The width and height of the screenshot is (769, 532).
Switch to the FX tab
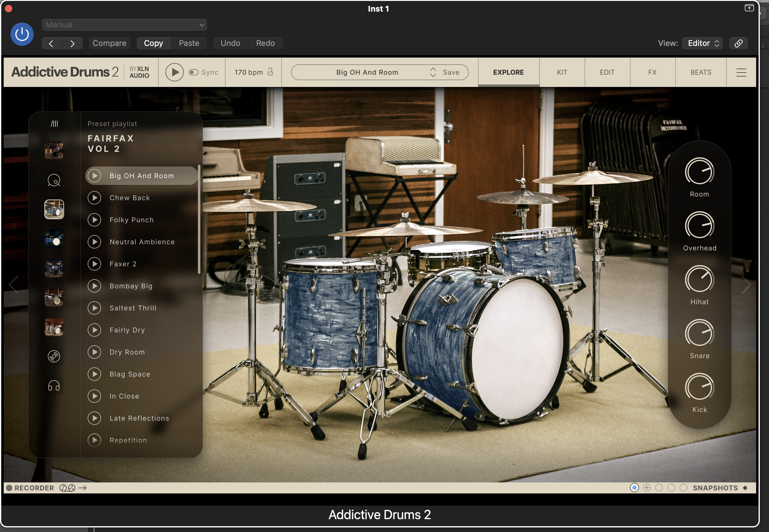653,72
